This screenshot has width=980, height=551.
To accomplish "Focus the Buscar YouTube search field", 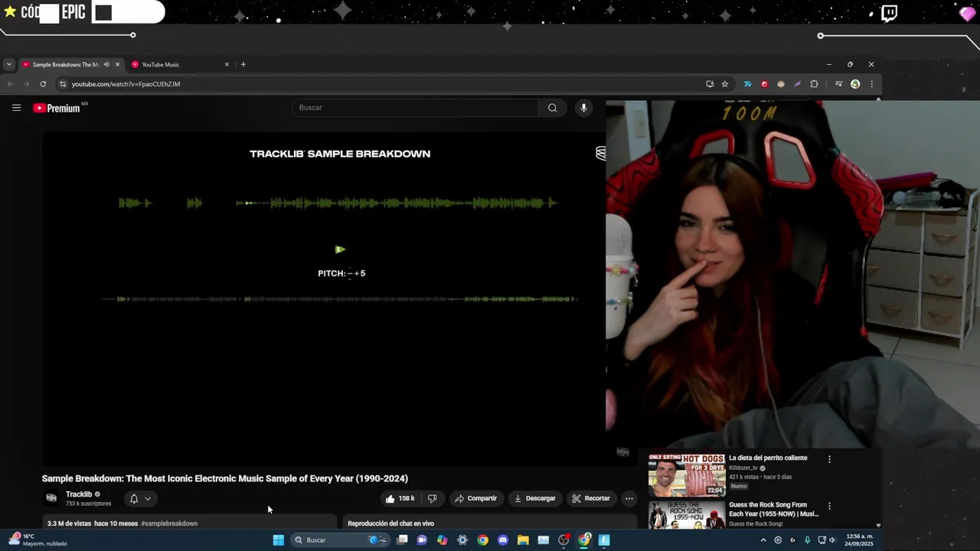I will pyautogui.click(x=416, y=108).
